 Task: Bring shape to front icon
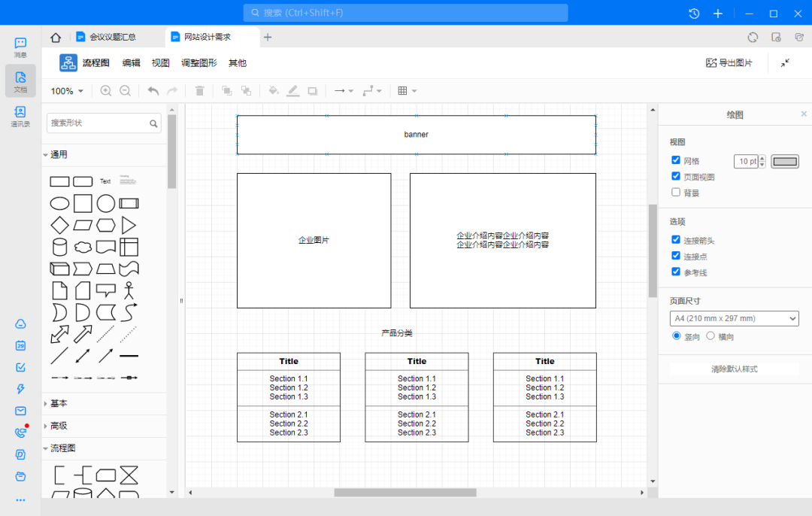[227, 91]
